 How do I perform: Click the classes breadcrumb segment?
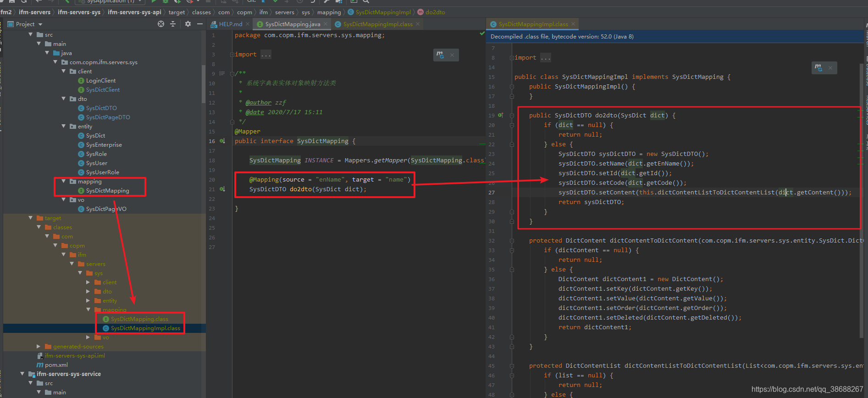point(201,12)
